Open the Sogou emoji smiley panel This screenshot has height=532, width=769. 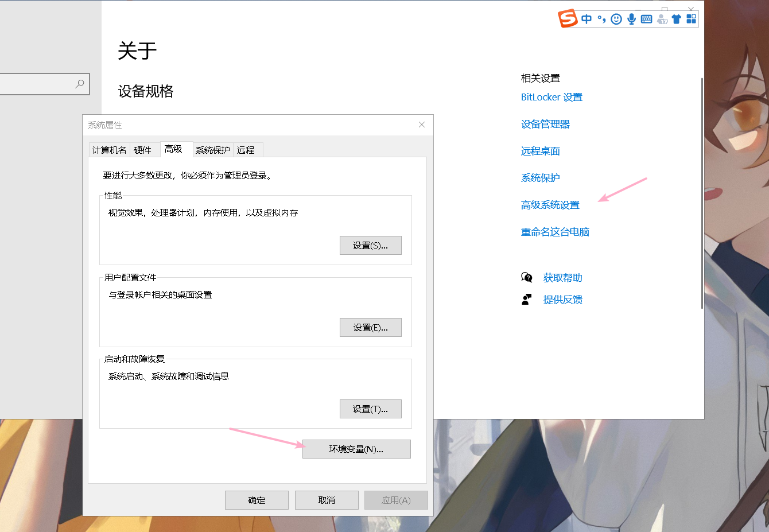click(616, 19)
